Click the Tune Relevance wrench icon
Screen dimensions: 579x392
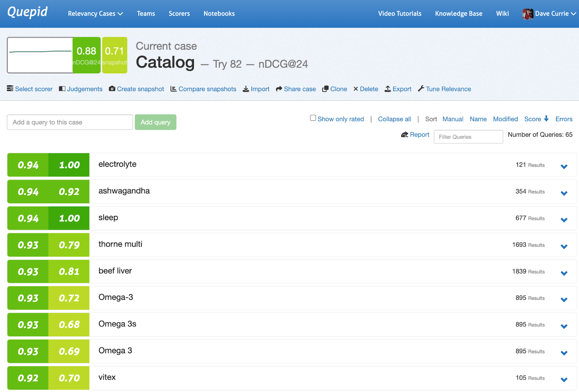tap(421, 89)
